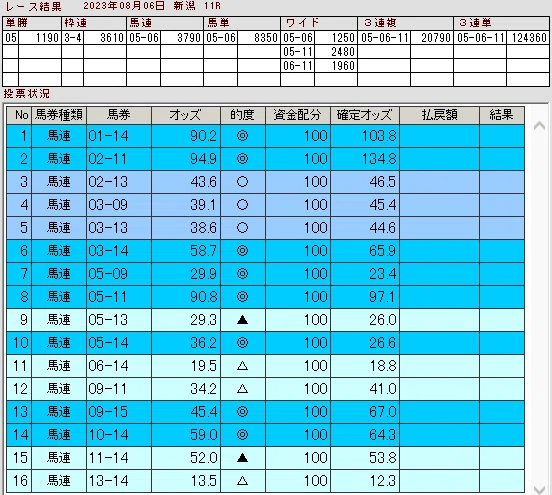Click the circle mark in row 5
The height and width of the screenshot is (495, 552).
(x=243, y=228)
